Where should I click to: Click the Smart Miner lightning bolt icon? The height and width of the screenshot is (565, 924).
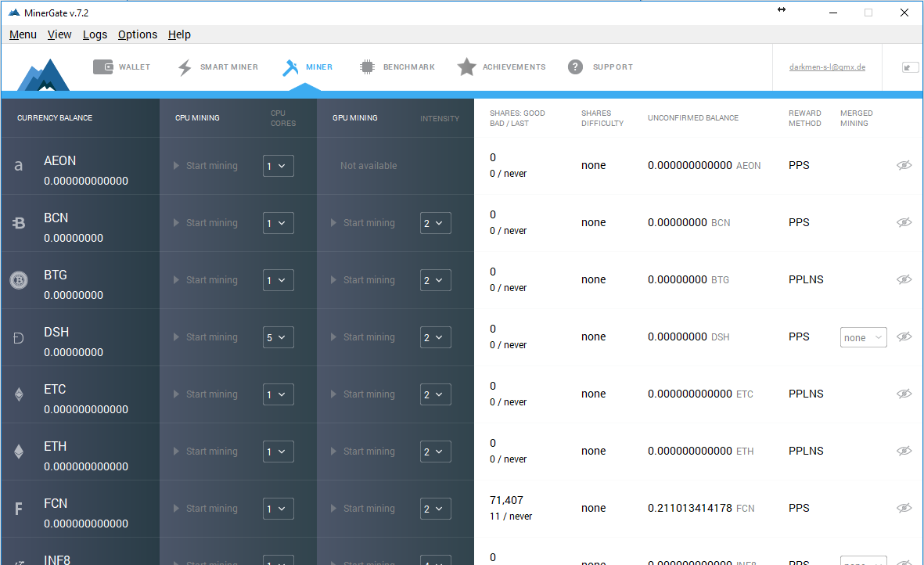tap(185, 67)
